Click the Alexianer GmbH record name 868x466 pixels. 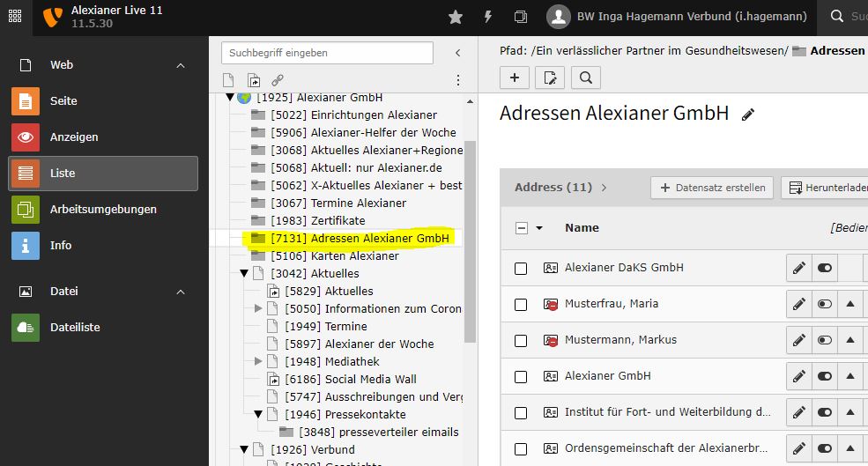point(607,376)
